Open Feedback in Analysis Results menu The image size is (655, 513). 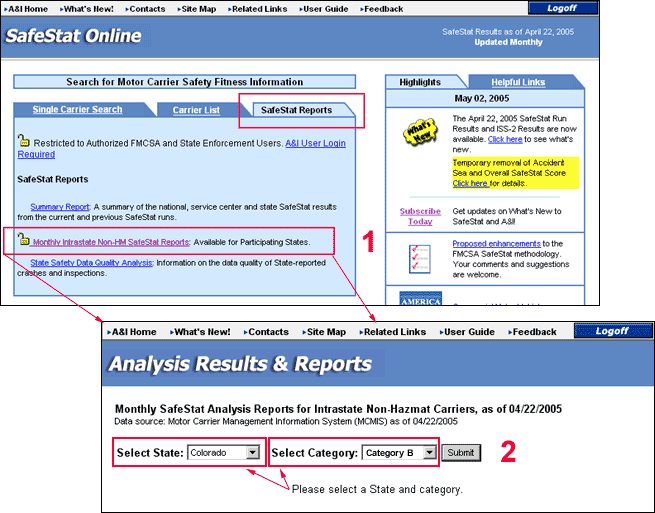pyautogui.click(x=533, y=332)
